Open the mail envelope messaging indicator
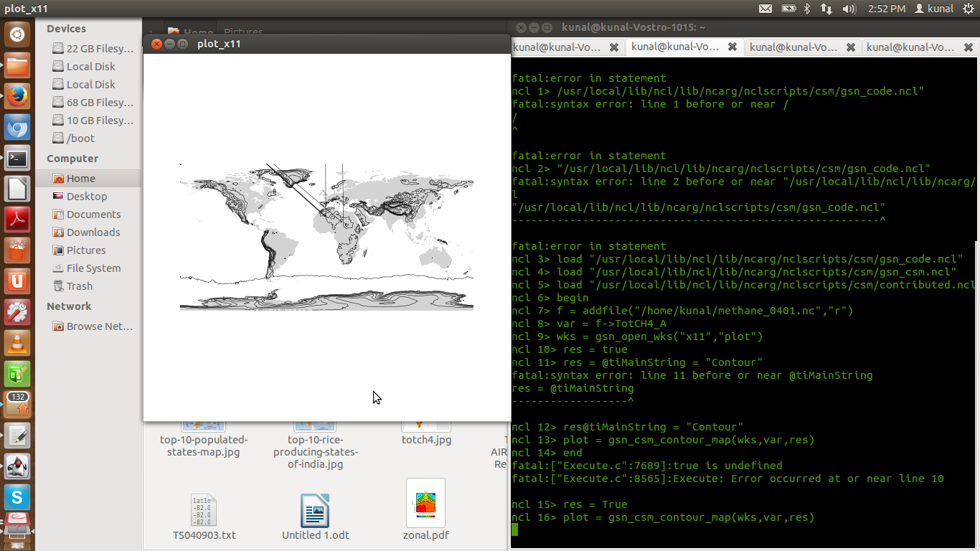The width and height of the screenshot is (980, 551). (765, 9)
